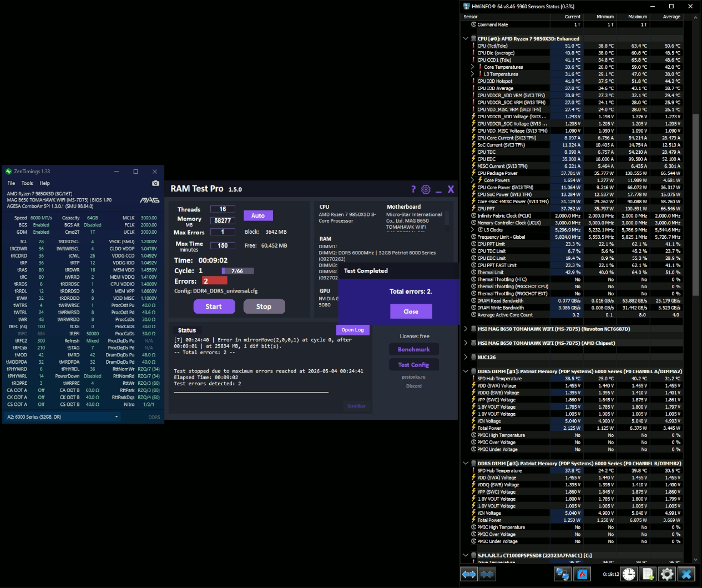702x588 pixels.
Task: Click the circle icon beside Average Active Core Count
Action: coord(473,315)
